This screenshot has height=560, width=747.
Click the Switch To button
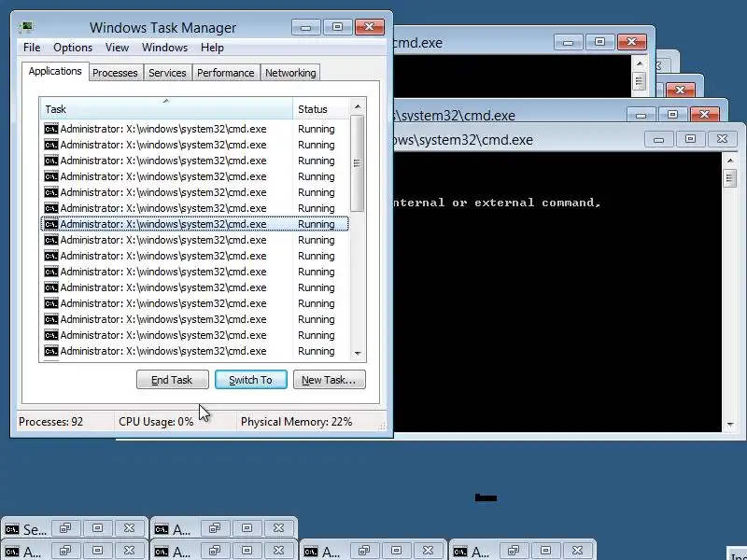(251, 380)
